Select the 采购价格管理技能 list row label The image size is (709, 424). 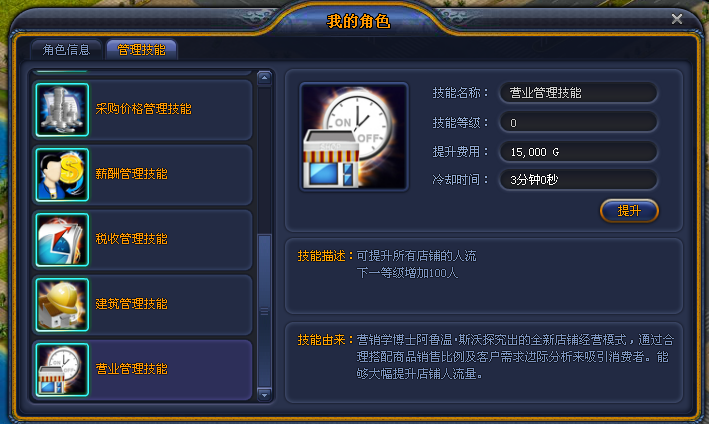click(x=143, y=109)
